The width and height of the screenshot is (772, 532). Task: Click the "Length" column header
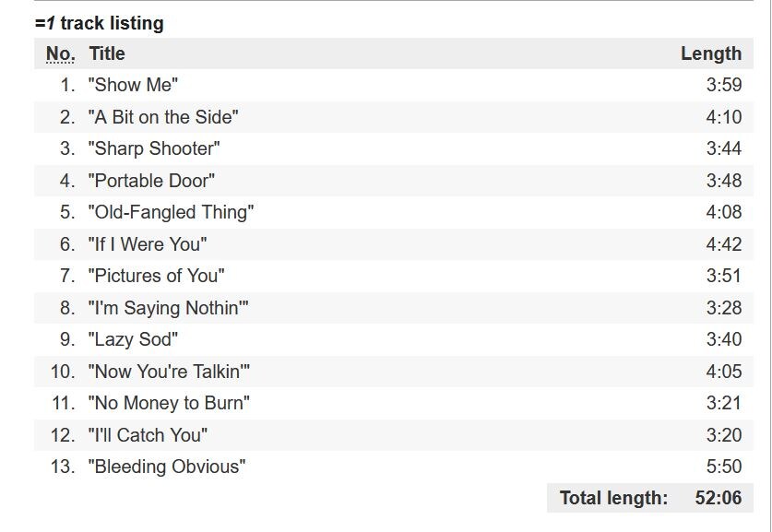[x=710, y=54]
